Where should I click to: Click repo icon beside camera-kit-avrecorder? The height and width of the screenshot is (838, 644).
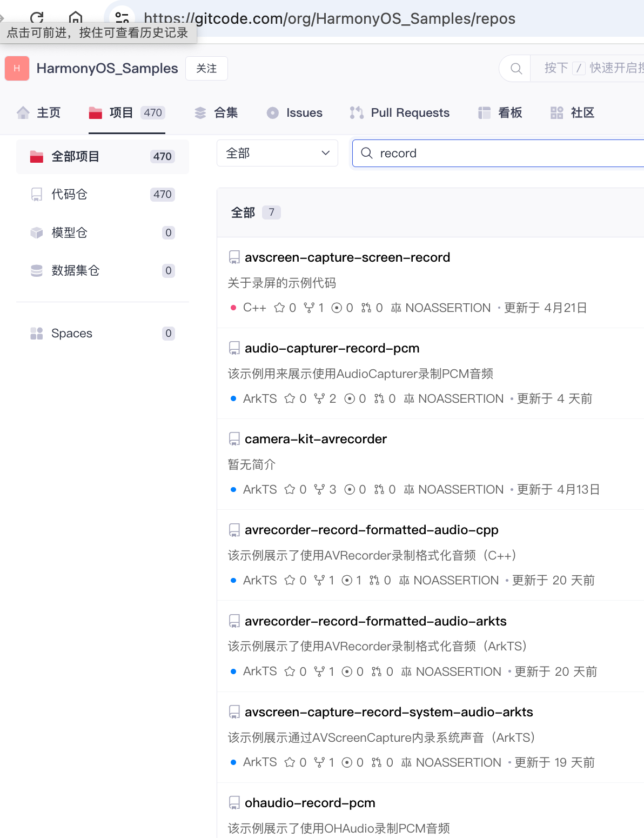coord(234,439)
